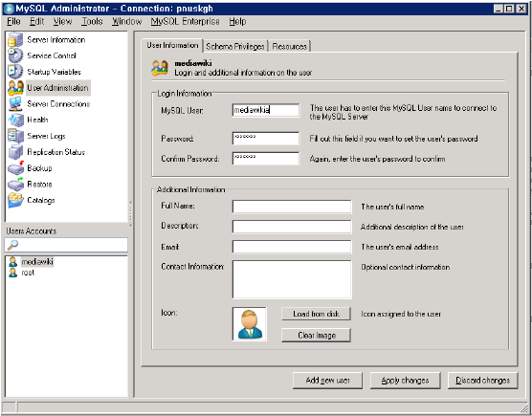Open Startup Variables icon
The image size is (532, 416).
pos(15,72)
